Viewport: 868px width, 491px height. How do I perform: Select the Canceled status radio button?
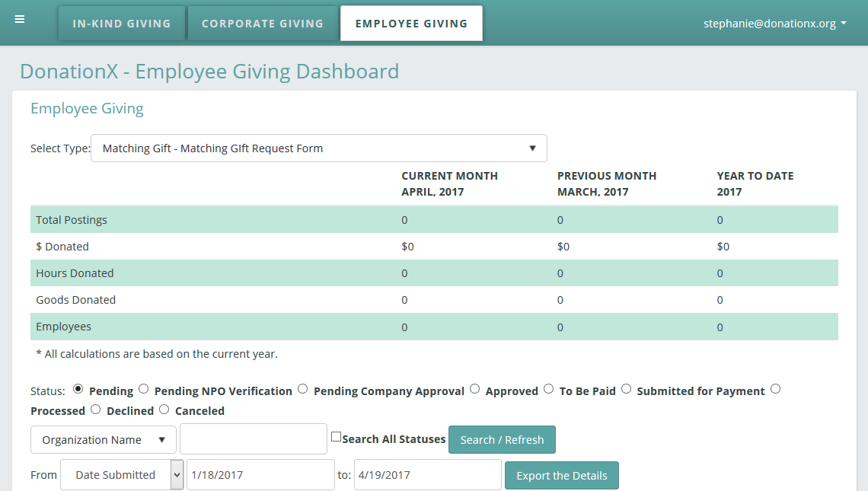[x=164, y=409]
